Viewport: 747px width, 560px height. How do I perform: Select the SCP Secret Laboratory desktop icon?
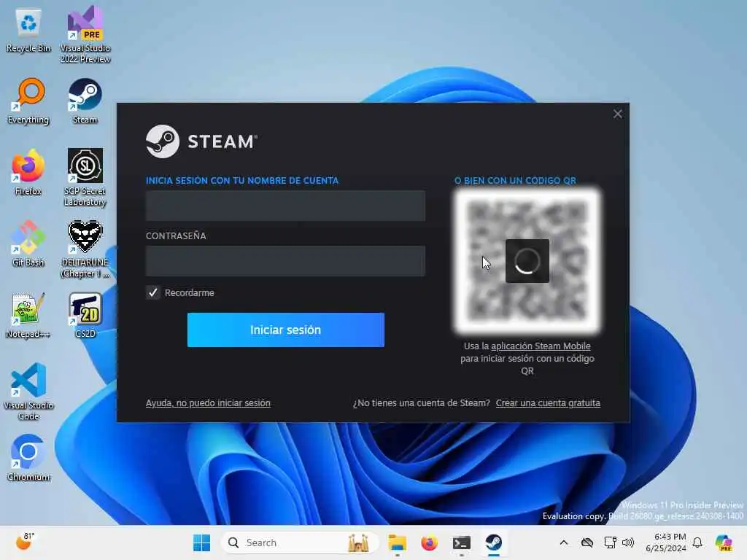[85, 177]
